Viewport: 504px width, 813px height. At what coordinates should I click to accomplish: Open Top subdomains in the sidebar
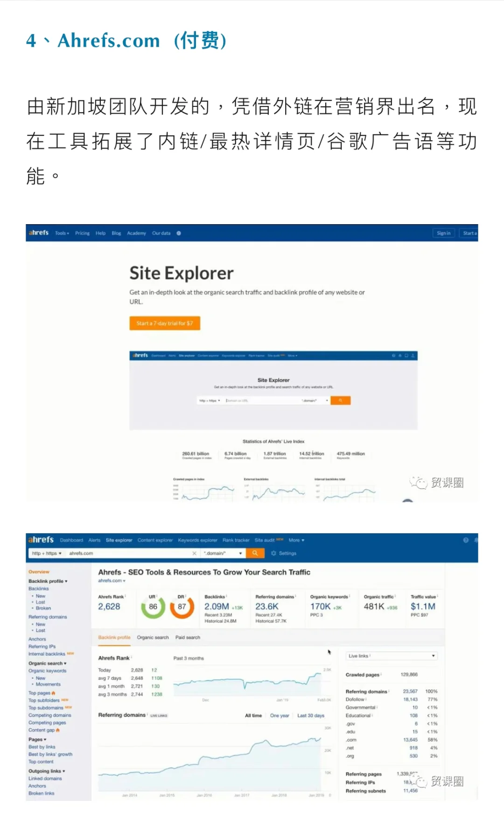coord(46,708)
